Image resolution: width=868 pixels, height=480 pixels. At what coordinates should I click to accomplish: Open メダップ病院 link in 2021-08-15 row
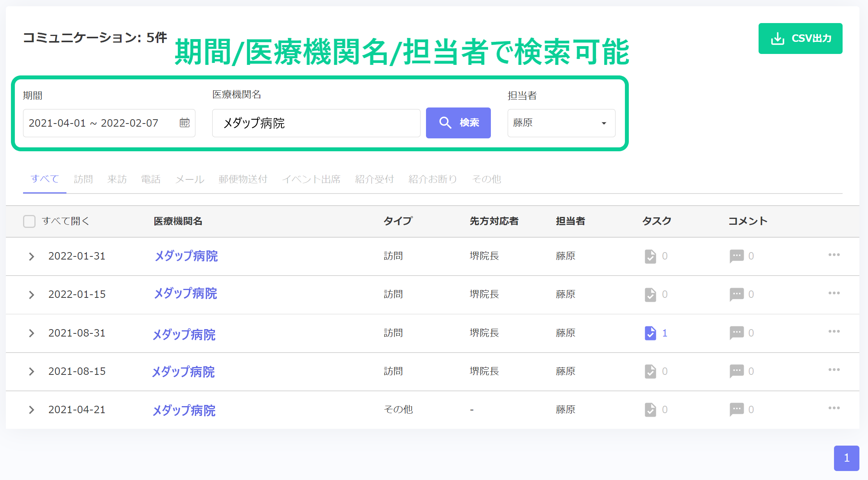pyautogui.click(x=183, y=372)
